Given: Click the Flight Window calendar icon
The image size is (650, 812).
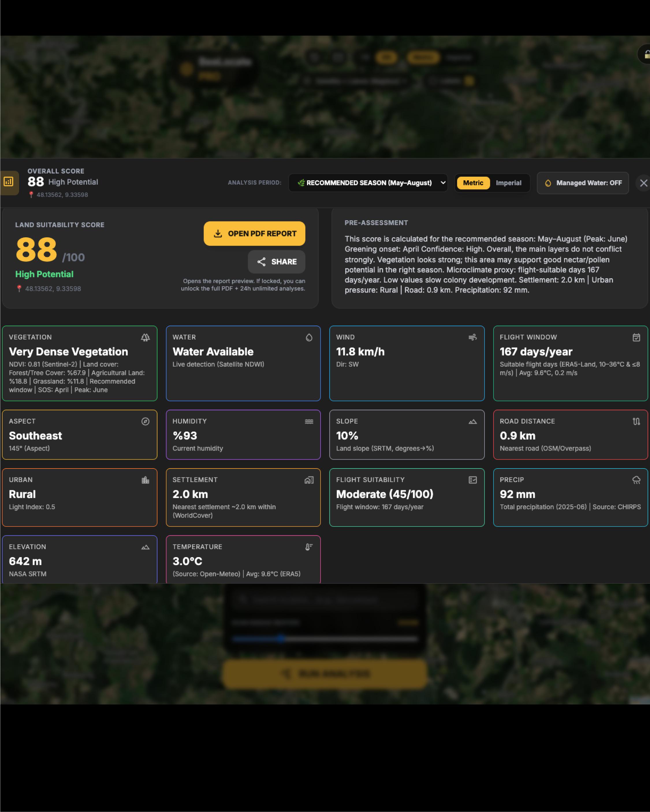Looking at the screenshot, I should [x=636, y=337].
